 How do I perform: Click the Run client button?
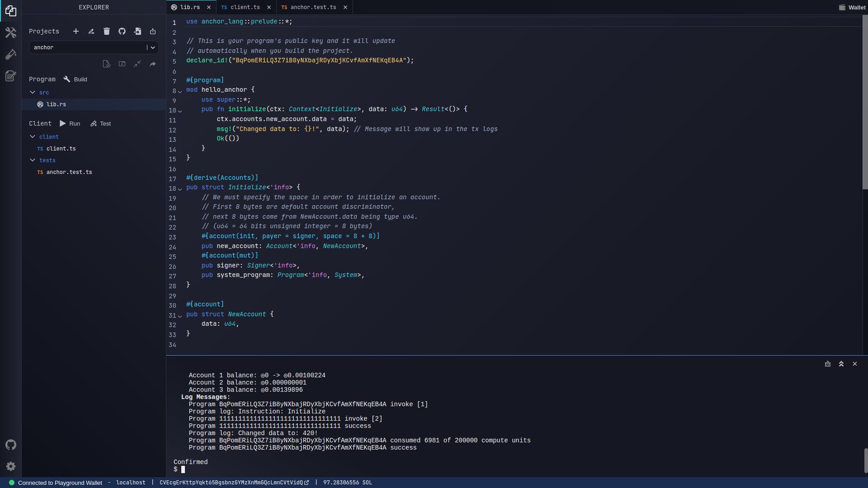pyautogui.click(x=70, y=123)
